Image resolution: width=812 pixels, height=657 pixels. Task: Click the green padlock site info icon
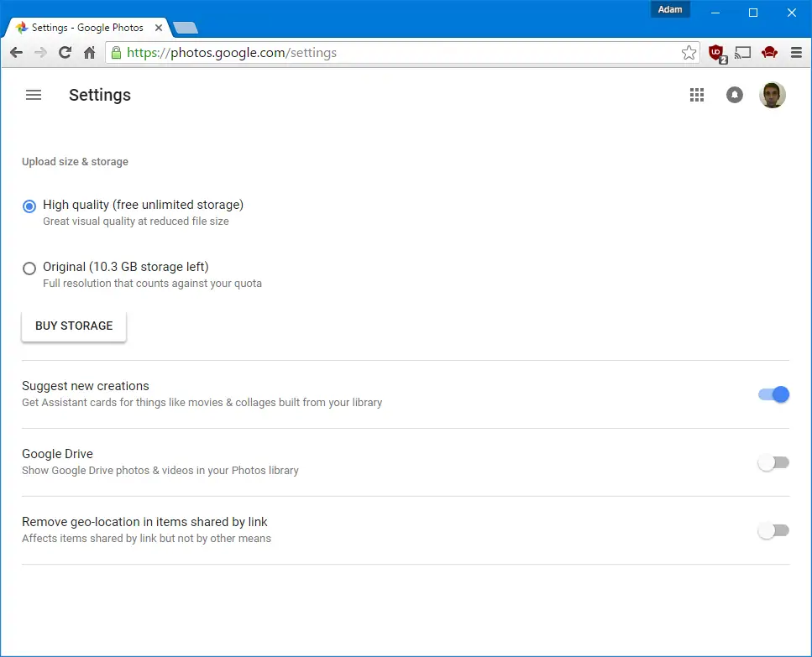click(117, 52)
